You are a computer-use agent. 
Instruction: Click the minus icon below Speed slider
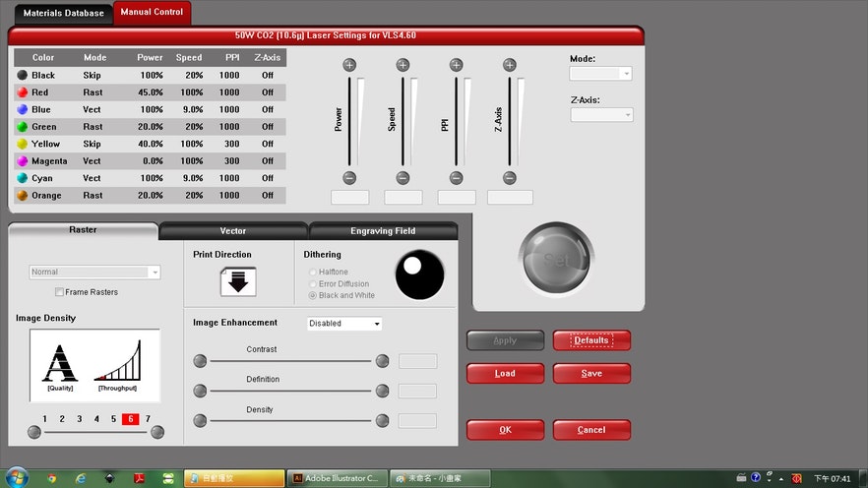pos(403,178)
